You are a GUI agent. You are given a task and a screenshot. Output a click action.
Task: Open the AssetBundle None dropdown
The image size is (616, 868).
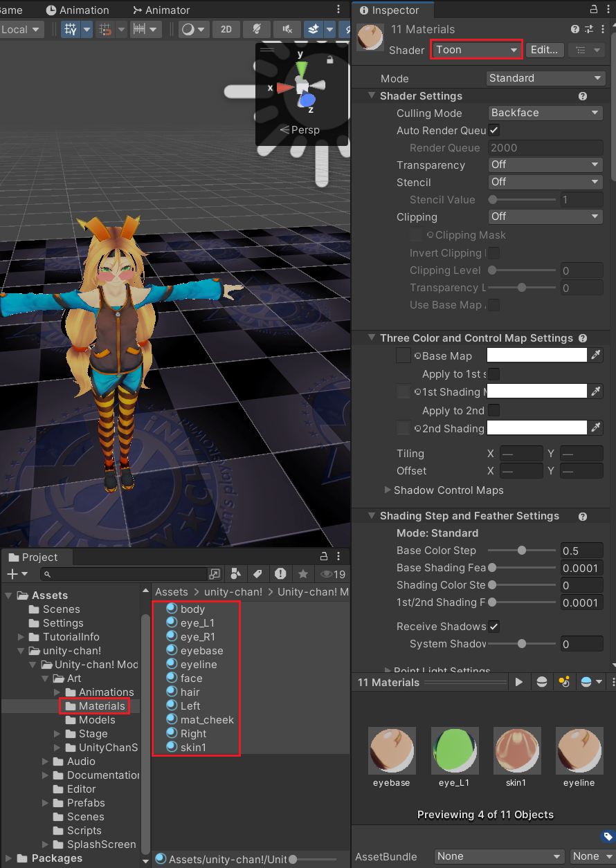tap(498, 856)
